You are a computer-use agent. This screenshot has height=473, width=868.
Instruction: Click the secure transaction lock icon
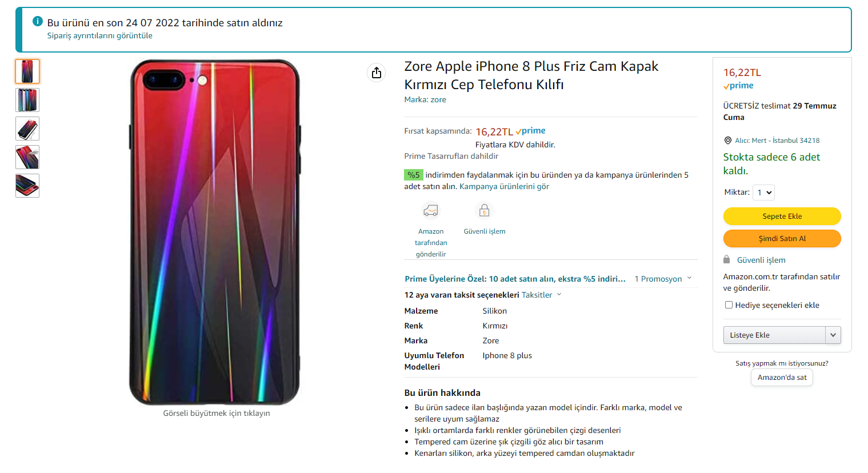[484, 210]
